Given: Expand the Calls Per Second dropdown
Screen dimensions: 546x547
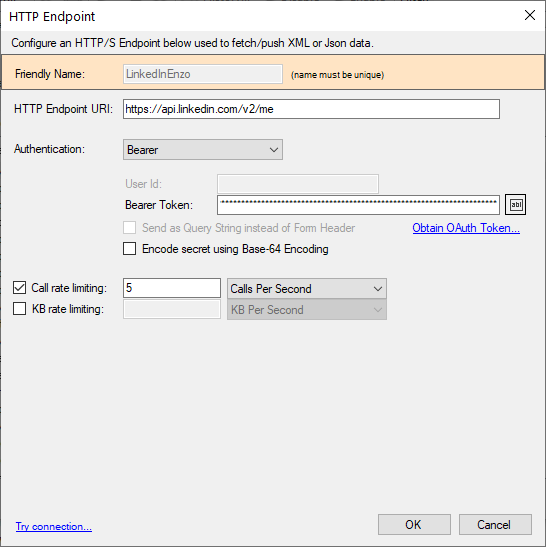Looking at the screenshot, I should coord(307,289).
